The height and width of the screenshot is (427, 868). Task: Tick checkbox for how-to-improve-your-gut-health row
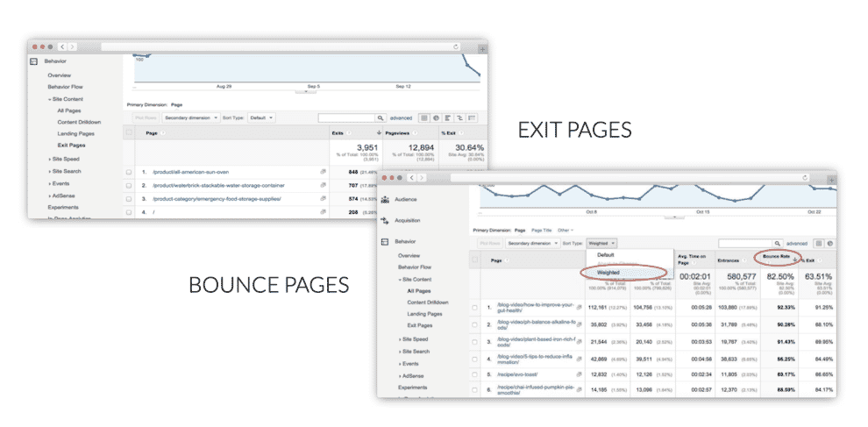coord(474,308)
